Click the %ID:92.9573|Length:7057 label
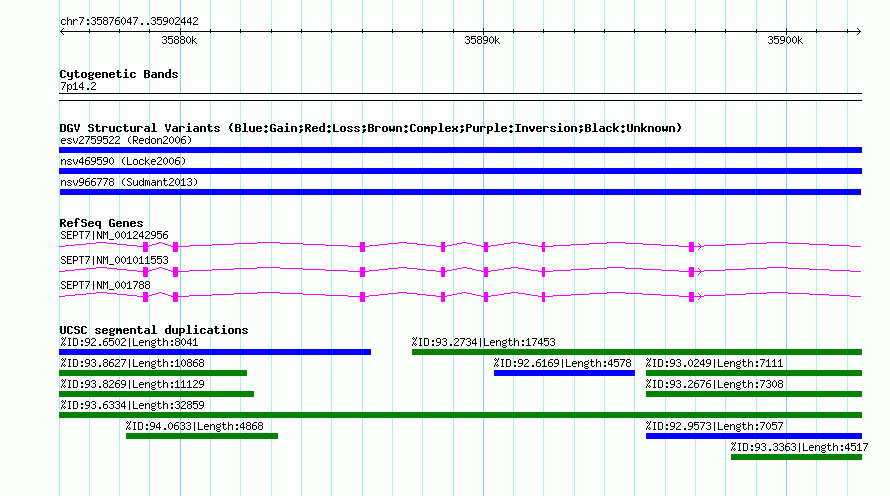Viewport: 890px width, 496px height. 714,426
